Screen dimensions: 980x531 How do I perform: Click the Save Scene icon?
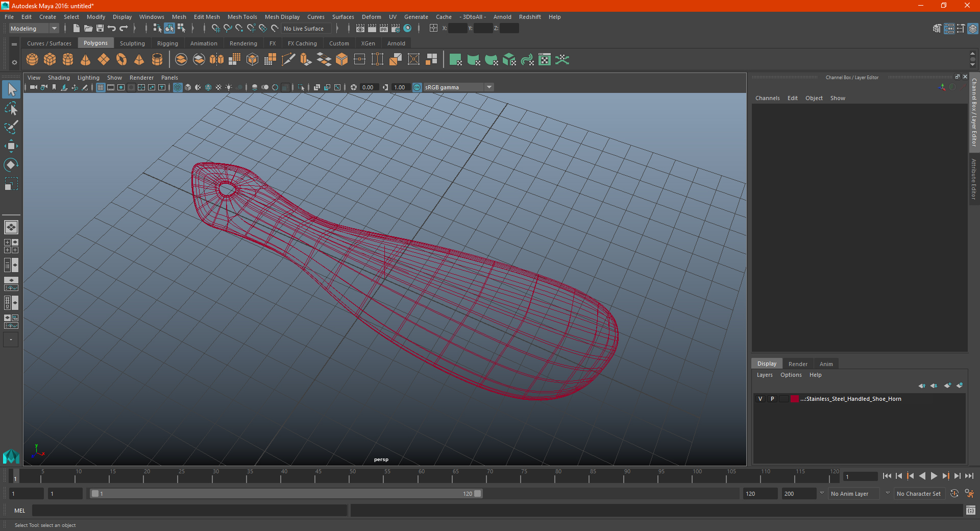[100, 29]
